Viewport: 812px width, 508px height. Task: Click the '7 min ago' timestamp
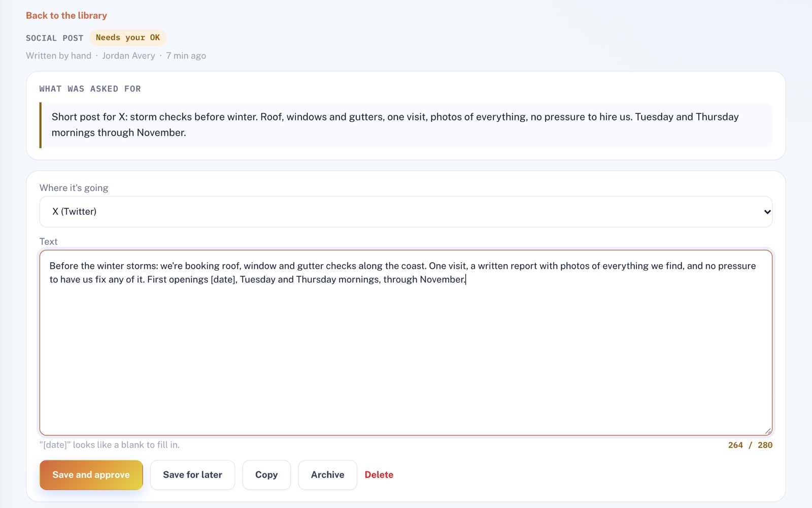(x=186, y=56)
